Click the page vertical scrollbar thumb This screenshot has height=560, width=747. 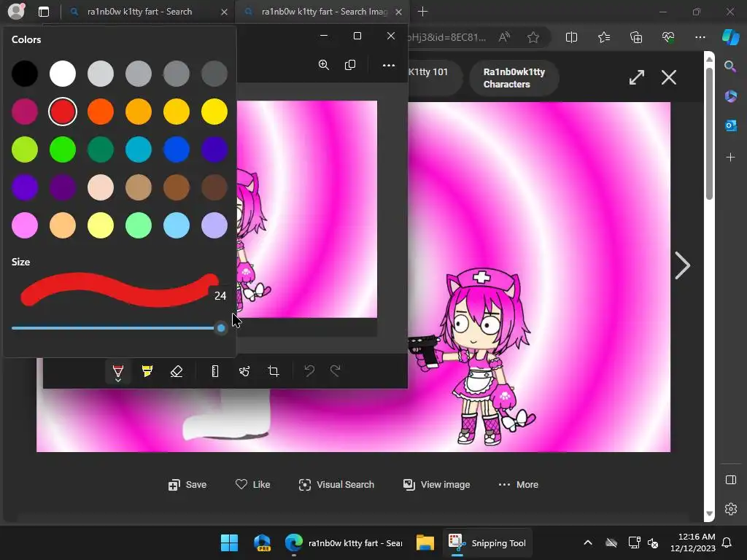tap(709, 133)
